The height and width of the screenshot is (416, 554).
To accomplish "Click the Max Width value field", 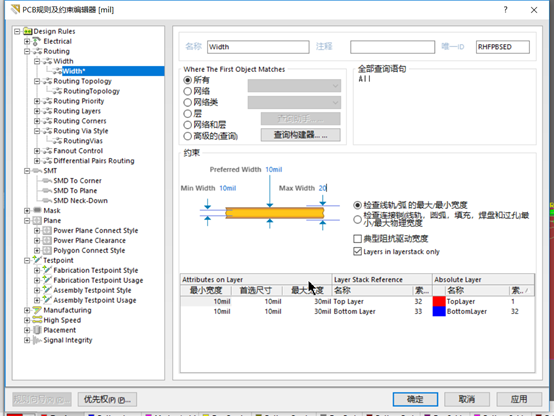I will click(x=323, y=188).
